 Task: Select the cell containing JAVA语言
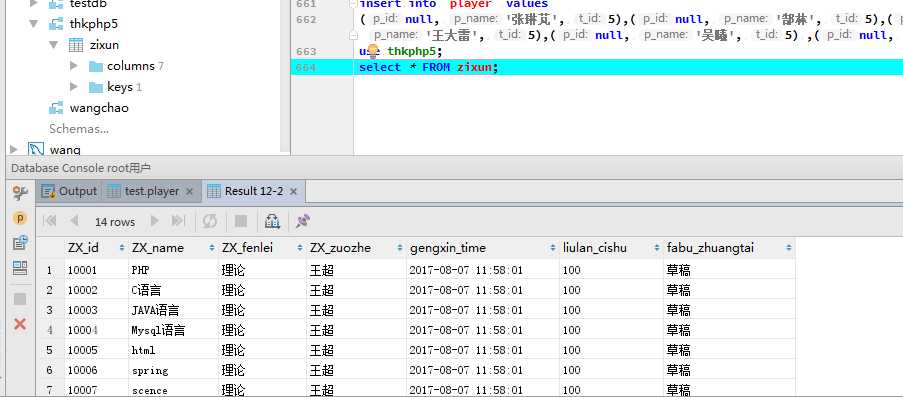pos(173,310)
